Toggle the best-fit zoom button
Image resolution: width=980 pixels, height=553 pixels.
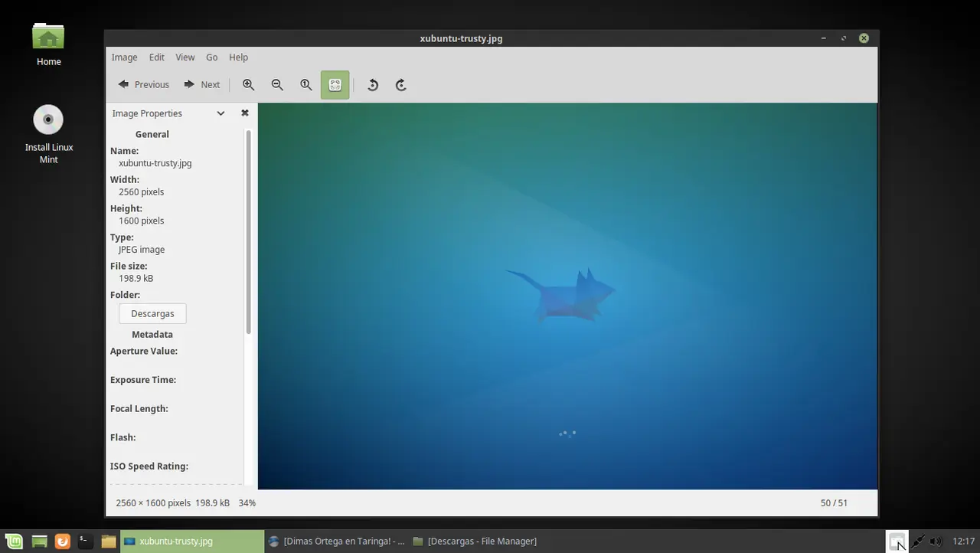click(x=335, y=85)
